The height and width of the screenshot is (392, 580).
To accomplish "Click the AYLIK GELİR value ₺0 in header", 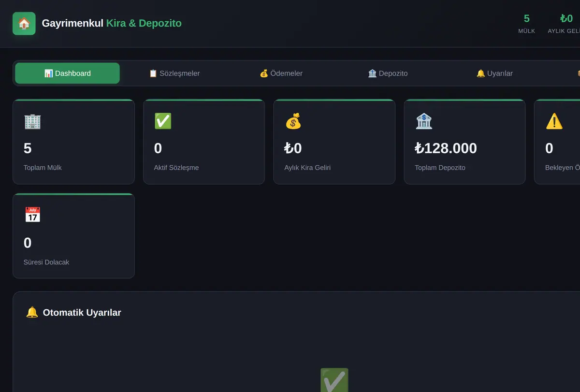I will tap(566, 19).
